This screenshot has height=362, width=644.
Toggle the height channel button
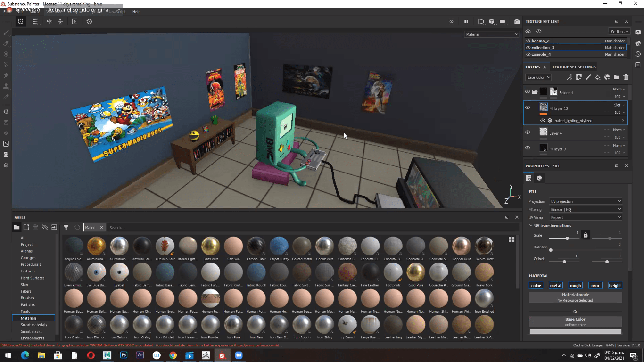[x=615, y=285]
